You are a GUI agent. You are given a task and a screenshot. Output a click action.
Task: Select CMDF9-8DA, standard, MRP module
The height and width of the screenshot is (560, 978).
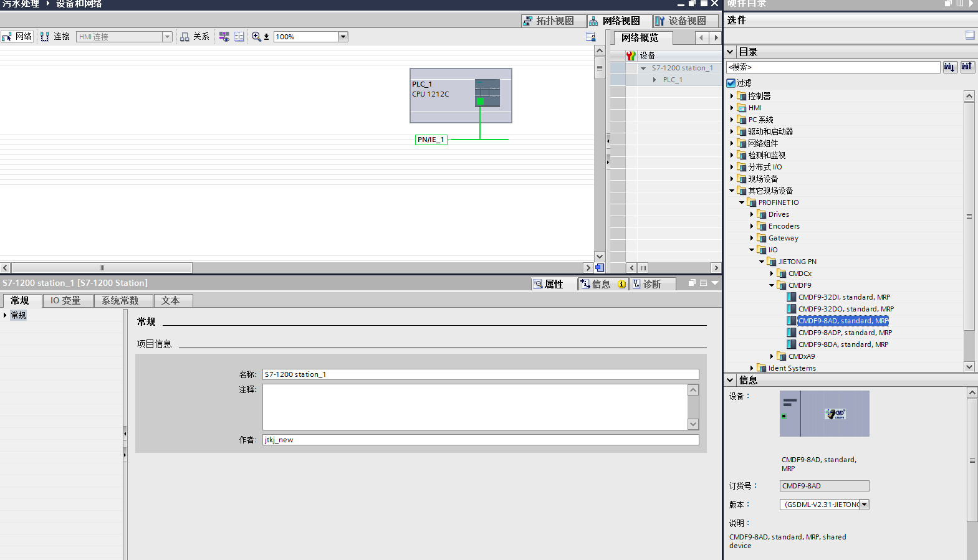(x=843, y=344)
